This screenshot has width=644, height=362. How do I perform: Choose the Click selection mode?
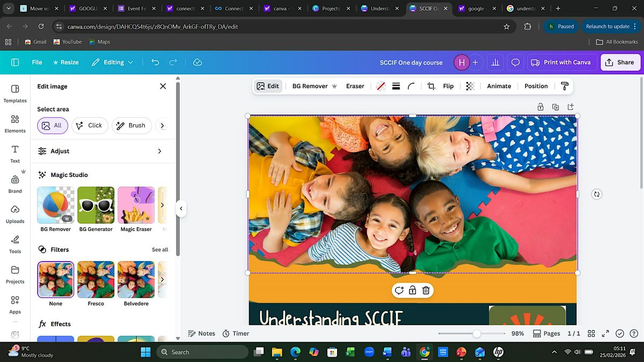pyautogui.click(x=89, y=125)
